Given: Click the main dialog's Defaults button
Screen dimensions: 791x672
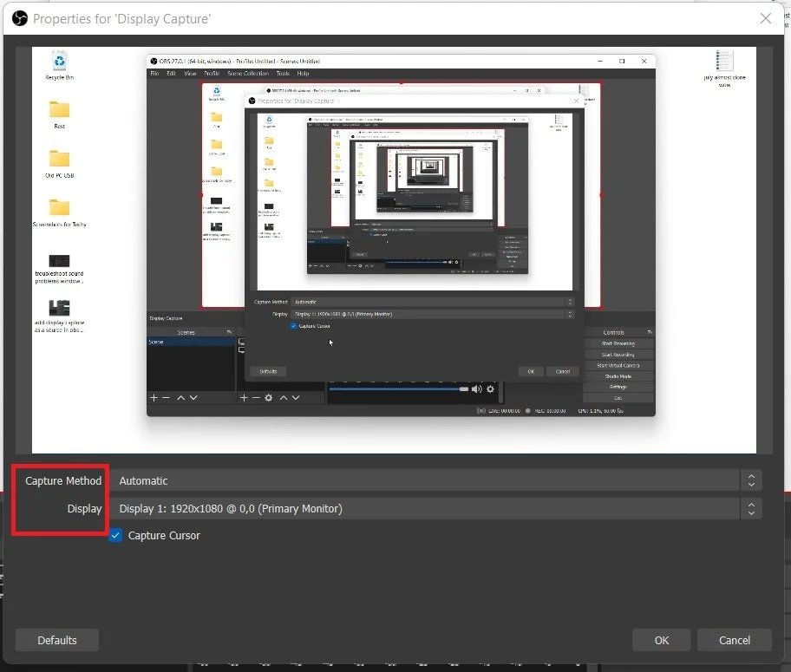Looking at the screenshot, I should coord(57,640).
